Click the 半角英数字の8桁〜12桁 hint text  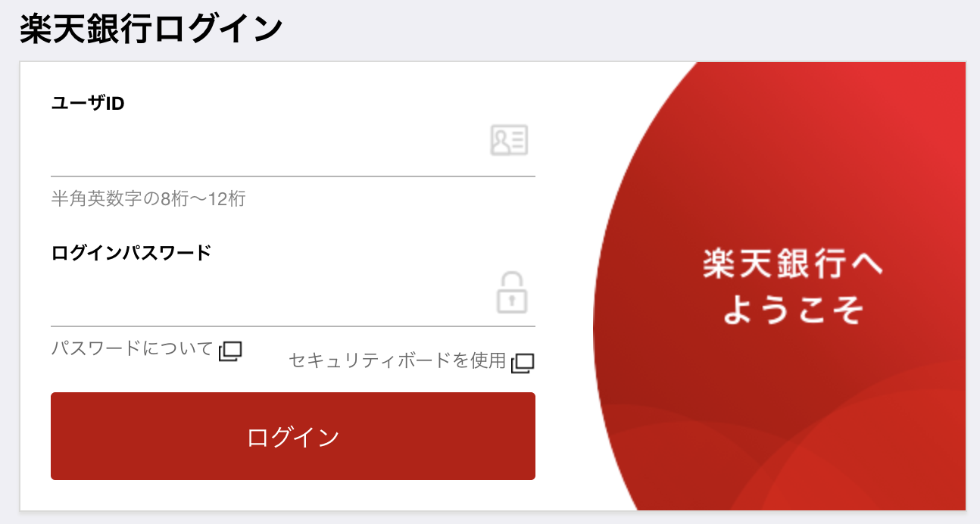(148, 199)
